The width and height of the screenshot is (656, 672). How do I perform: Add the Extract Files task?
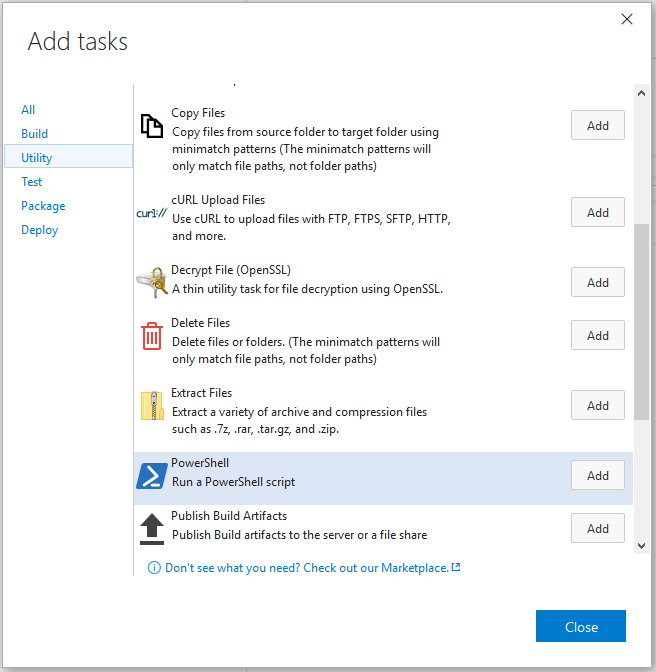coord(598,405)
